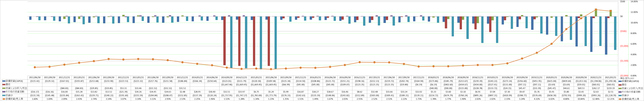Click the 投資による収入/支出 cell $262.17
This screenshot has width=644, height=101.
[596, 88]
